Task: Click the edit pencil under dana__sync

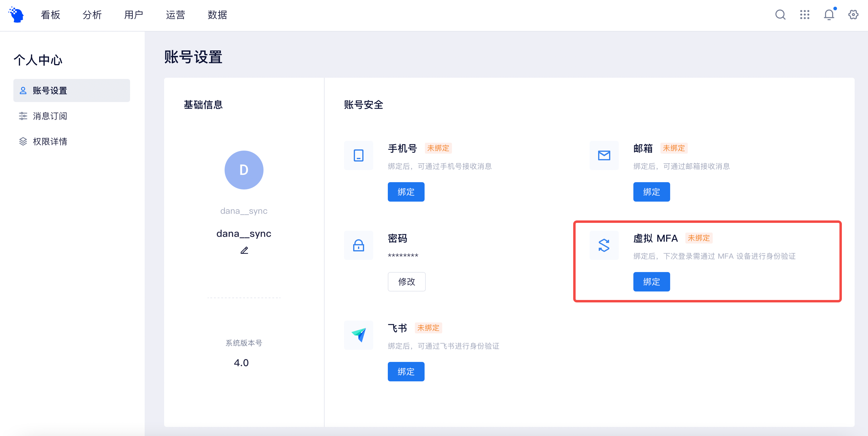Action: (x=244, y=250)
